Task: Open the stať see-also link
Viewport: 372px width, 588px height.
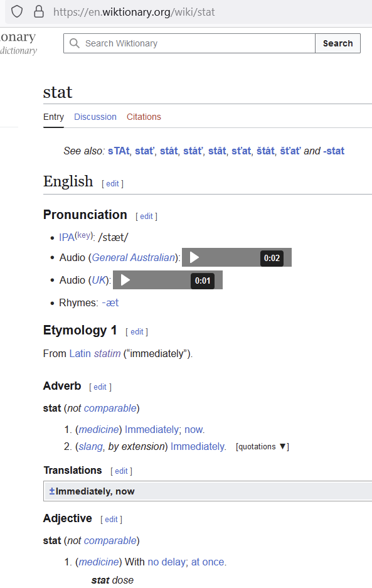Action: (x=144, y=151)
